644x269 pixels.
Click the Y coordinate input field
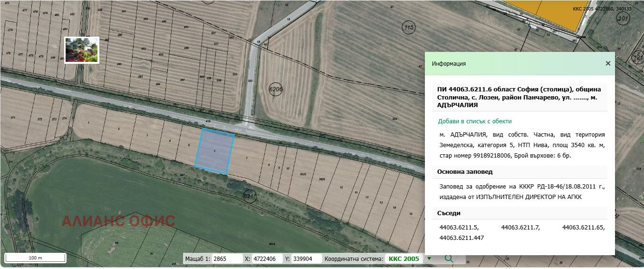(306, 259)
